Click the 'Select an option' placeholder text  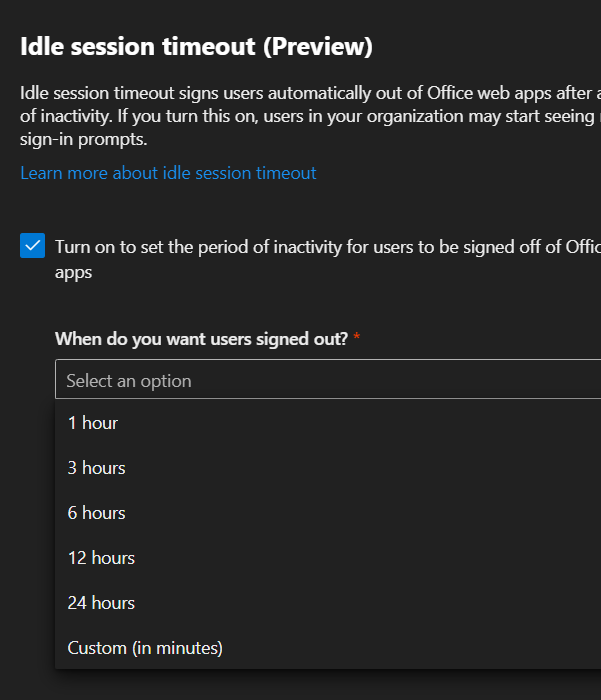click(129, 381)
